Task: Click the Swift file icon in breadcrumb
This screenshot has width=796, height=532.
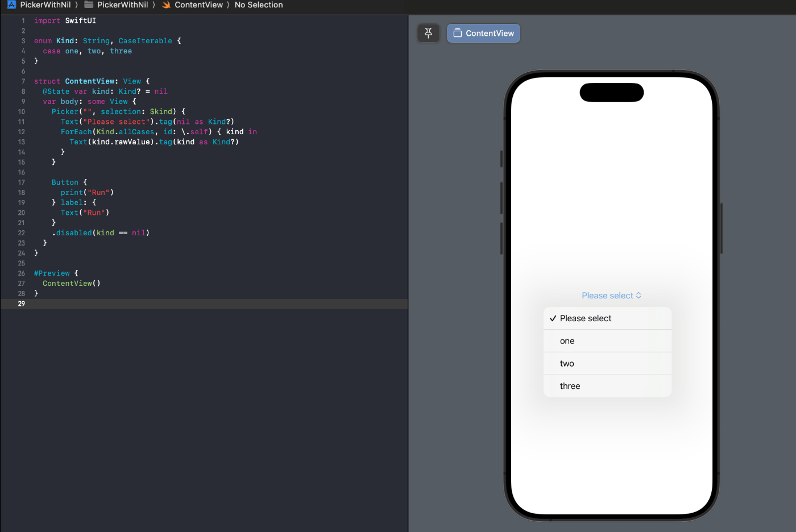Action: pos(166,5)
